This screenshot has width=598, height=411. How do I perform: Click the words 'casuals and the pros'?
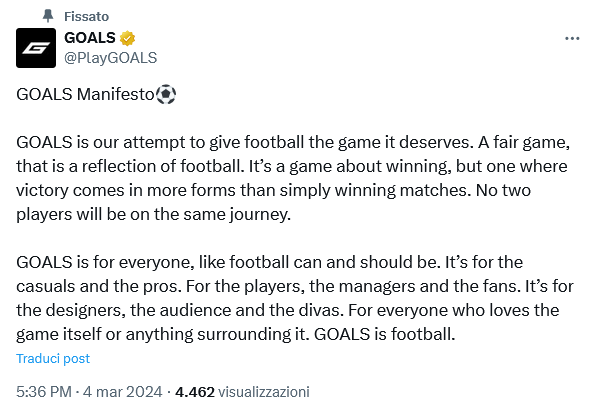[x=99, y=286]
